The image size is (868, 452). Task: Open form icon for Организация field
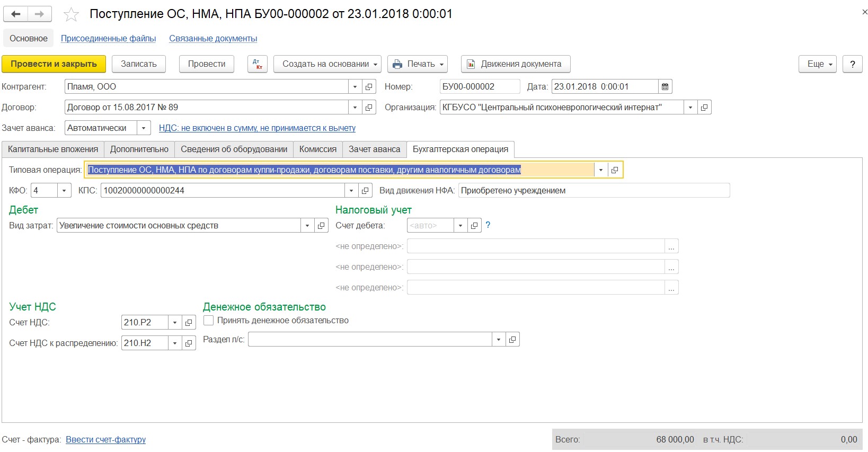click(704, 107)
